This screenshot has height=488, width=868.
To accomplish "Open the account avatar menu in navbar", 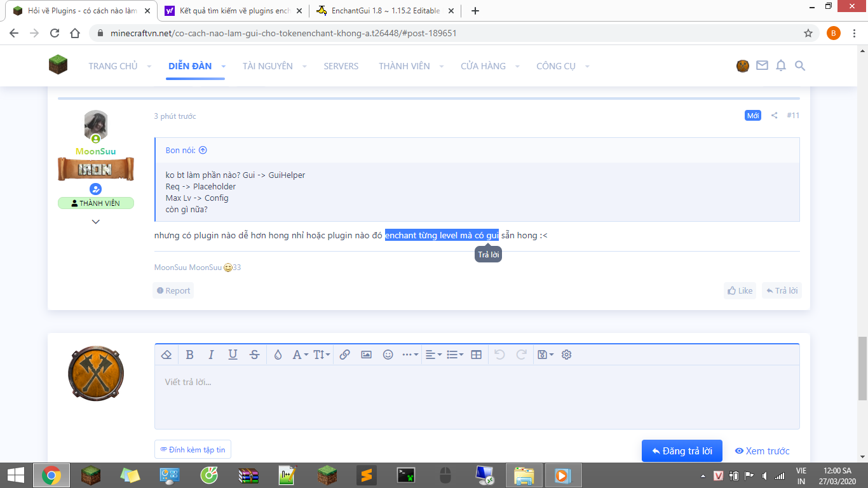I will (743, 66).
